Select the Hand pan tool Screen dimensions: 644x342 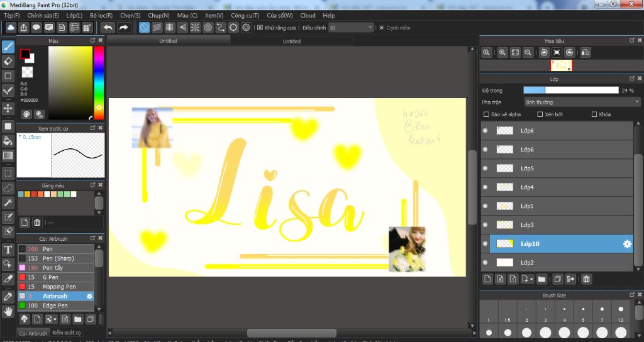pyautogui.click(x=8, y=311)
